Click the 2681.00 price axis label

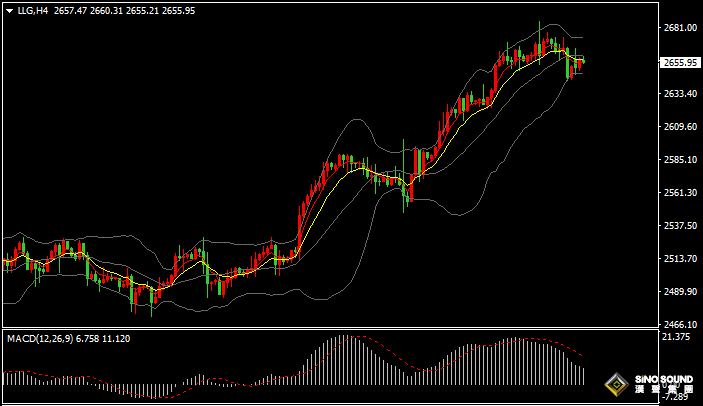pos(680,28)
